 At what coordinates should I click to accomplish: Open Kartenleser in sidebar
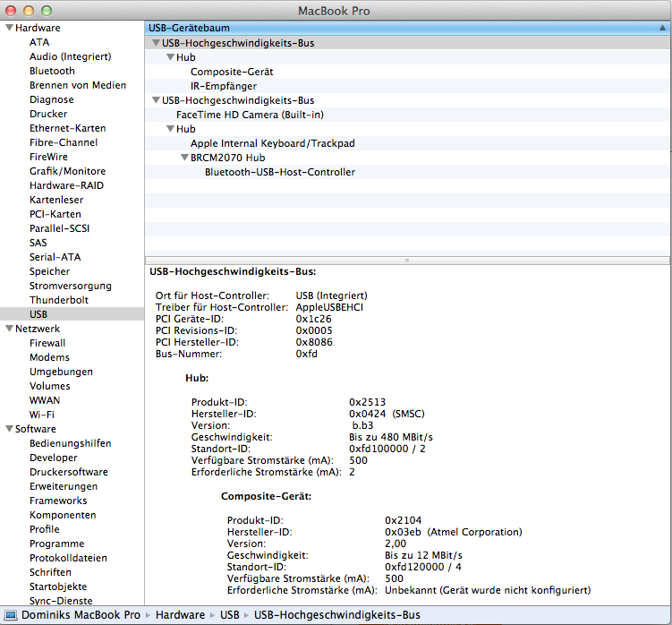56,200
